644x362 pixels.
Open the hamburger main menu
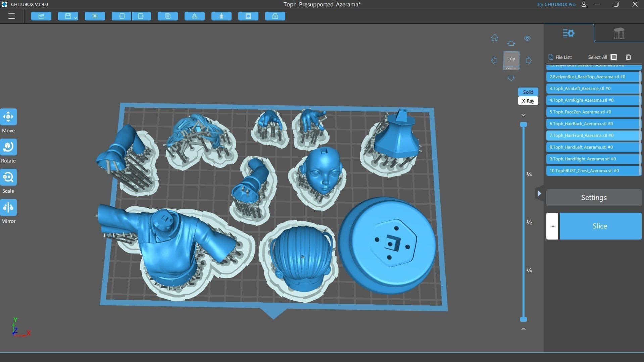11,16
